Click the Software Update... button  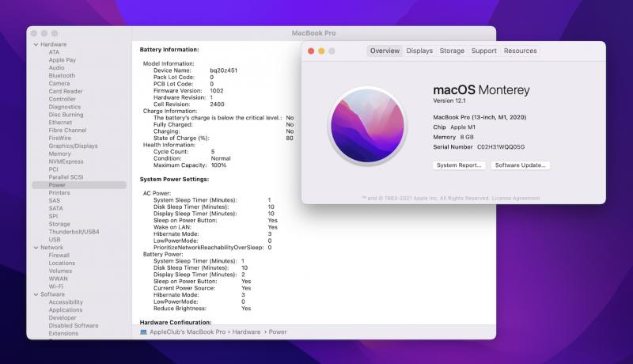click(x=521, y=165)
